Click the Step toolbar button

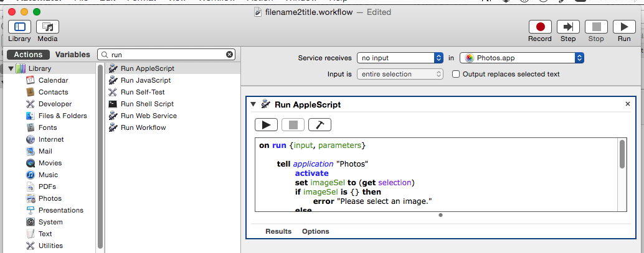click(x=568, y=27)
